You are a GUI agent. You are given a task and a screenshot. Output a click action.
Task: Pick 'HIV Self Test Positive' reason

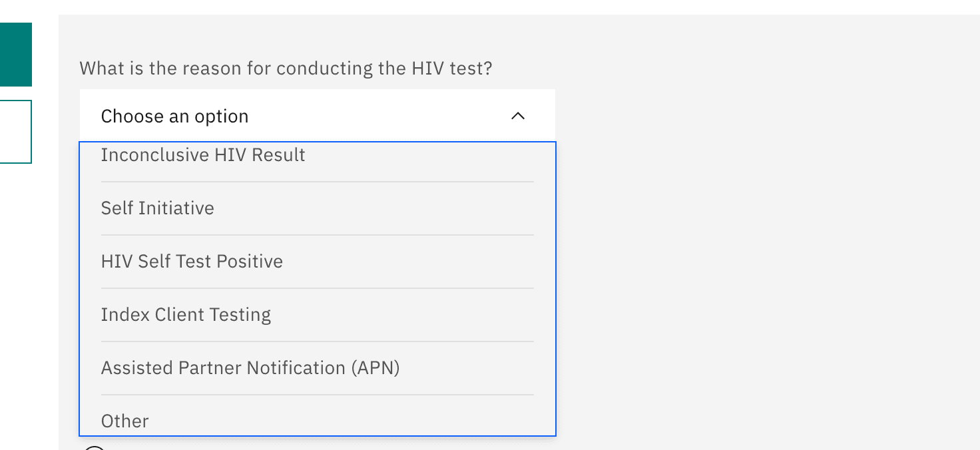[317, 262]
